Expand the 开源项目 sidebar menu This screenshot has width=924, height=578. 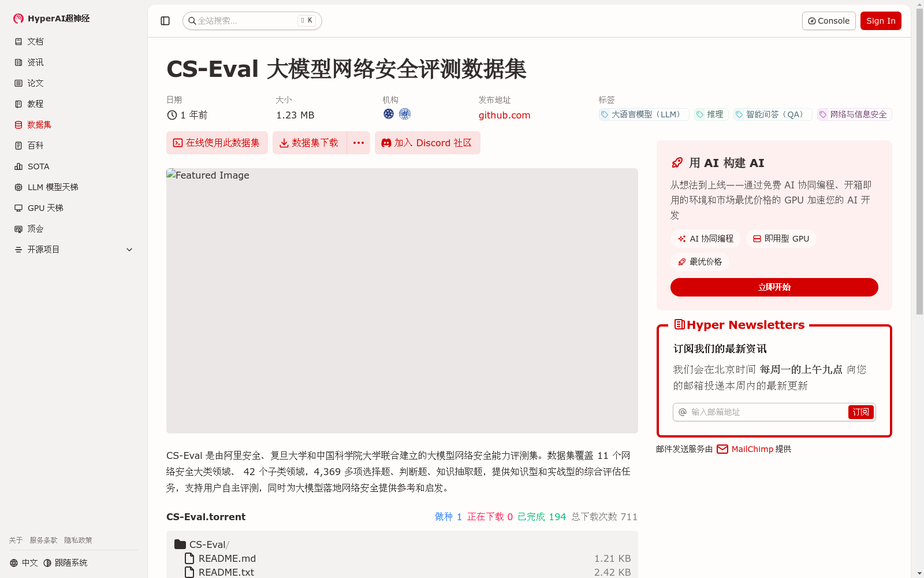tap(43, 249)
